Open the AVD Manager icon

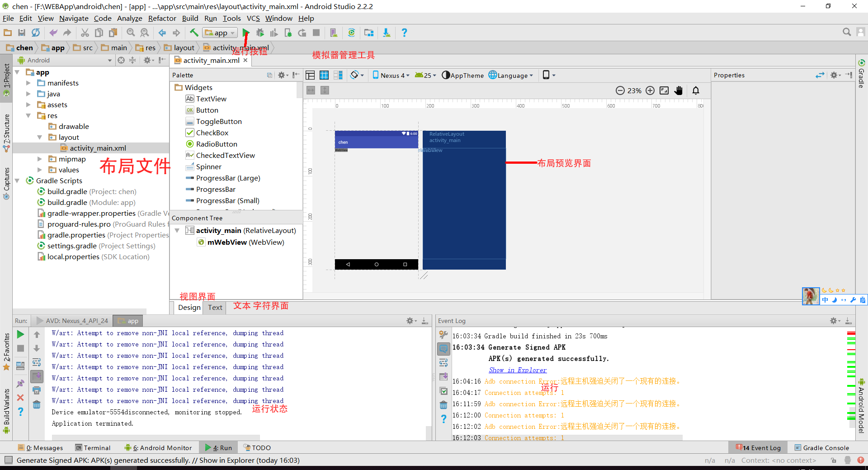point(334,33)
